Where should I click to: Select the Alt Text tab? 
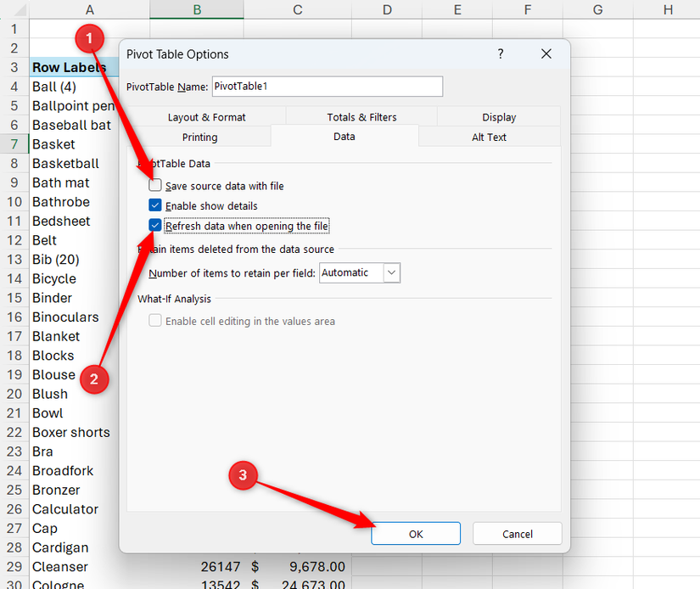(490, 136)
